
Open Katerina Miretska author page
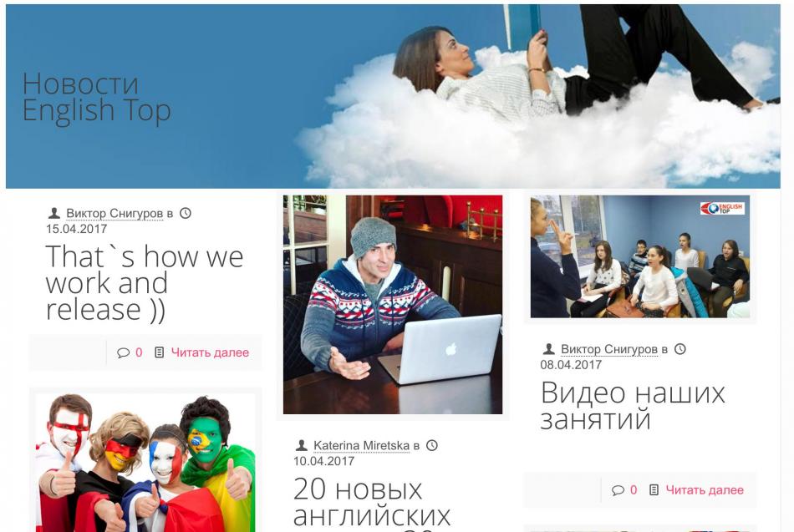[x=361, y=446]
